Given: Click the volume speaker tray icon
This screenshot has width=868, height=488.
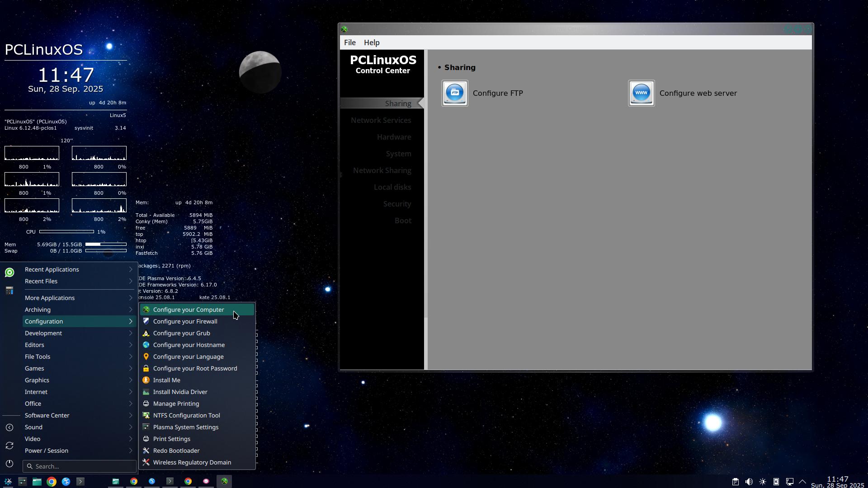Looking at the screenshot, I should click(749, 482).
